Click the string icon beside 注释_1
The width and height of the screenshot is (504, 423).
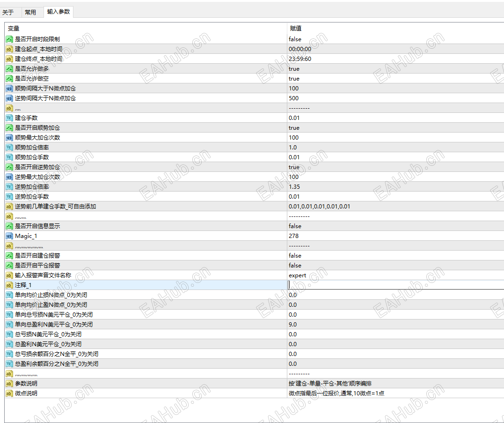point(9,285)
